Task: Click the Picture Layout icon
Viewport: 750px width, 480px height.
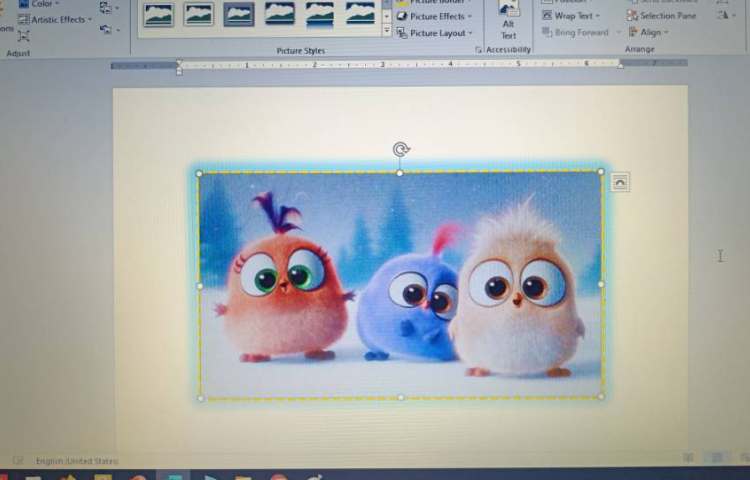Action: tap(402, 33)
